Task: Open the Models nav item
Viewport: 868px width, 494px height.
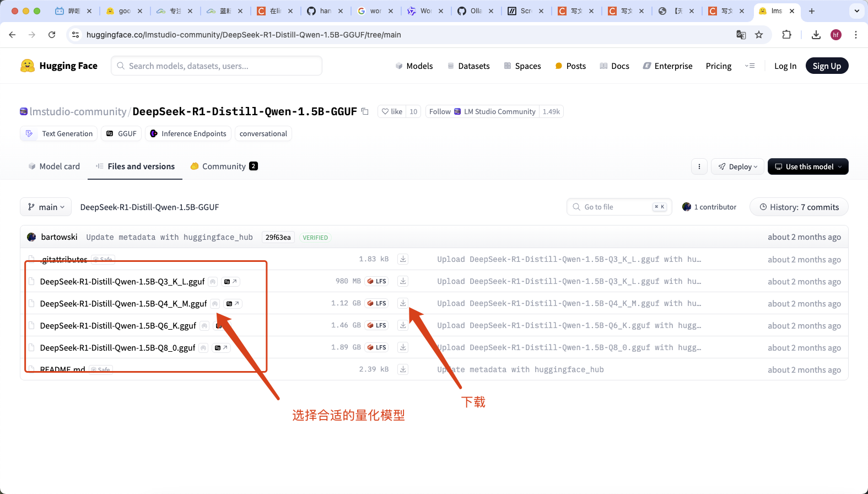Action: click(x=414, y=66)
